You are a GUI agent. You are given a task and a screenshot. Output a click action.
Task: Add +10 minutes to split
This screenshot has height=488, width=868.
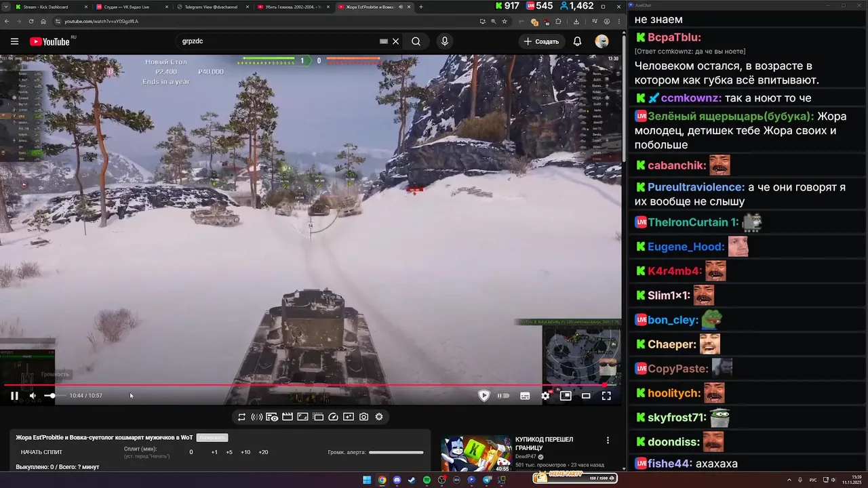[x=245, y=452]
